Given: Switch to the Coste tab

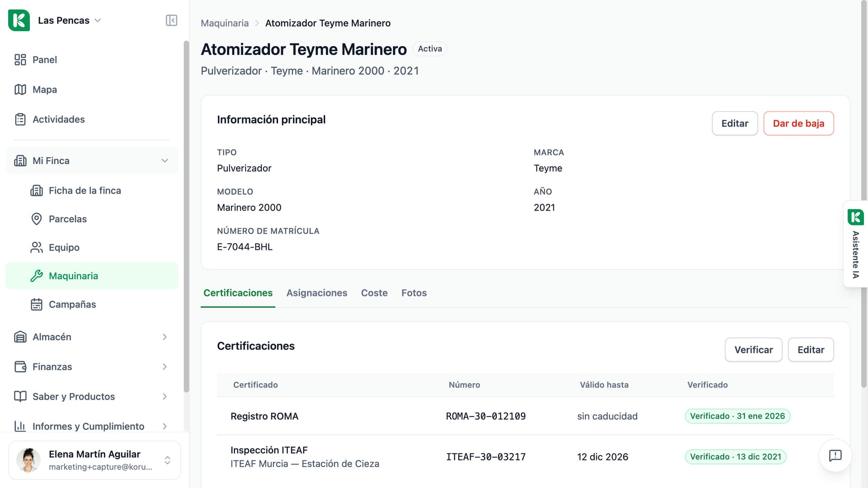Looking at the screenshot, I should (374, 293).
